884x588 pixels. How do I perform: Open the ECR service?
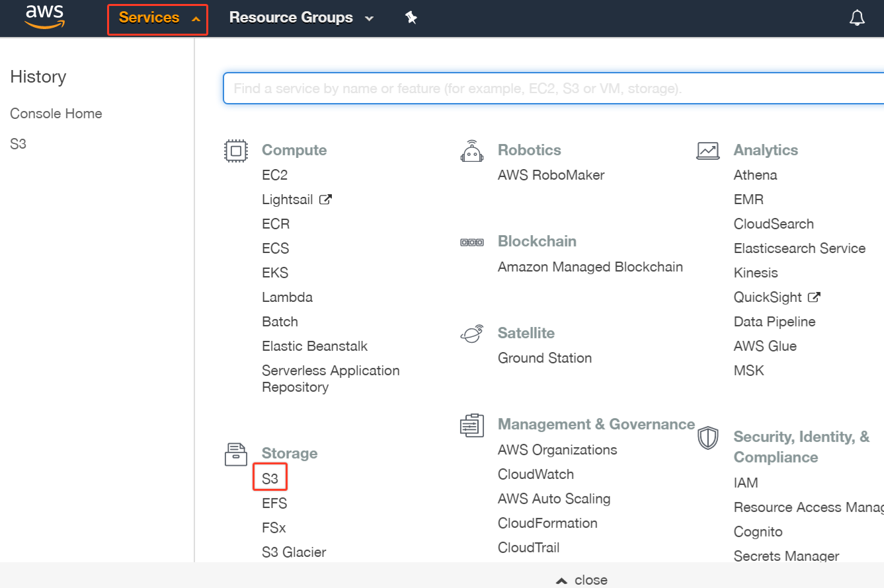coord(276,224)
